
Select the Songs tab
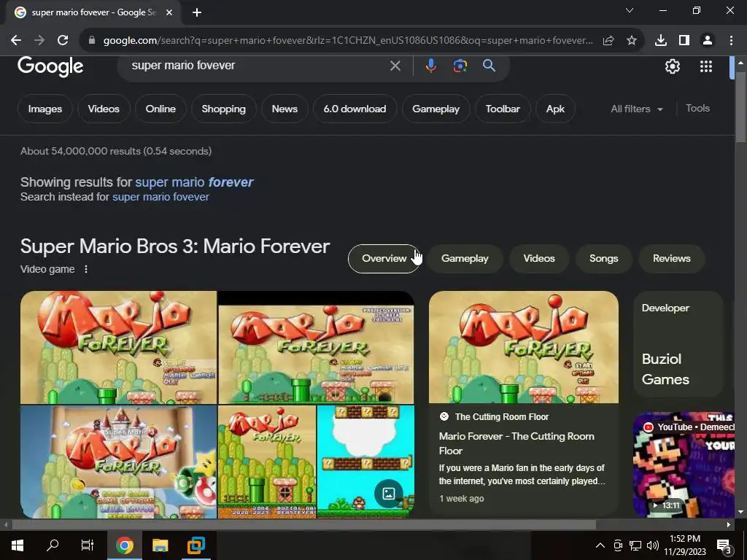pyautogui.click(x=603, y=258)
